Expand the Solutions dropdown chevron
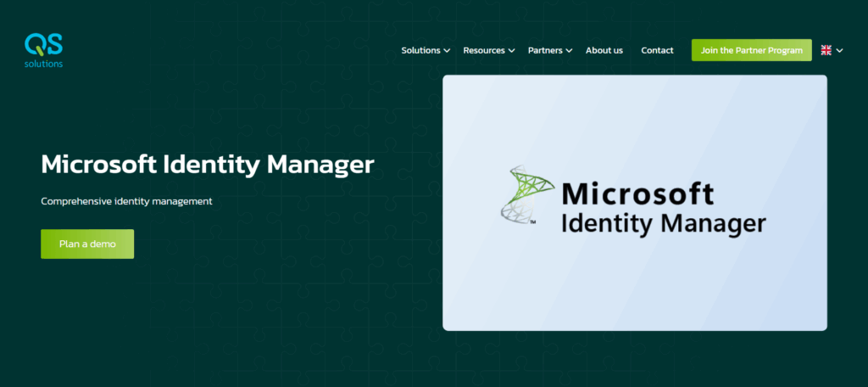This screenshot has width=868, height=387. [x=447, y=51]
